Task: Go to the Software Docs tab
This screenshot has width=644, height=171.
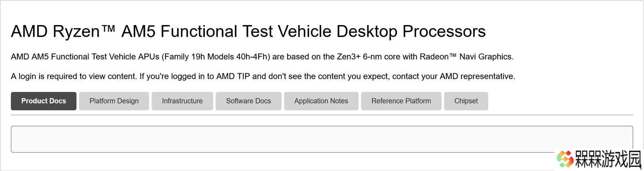Action: pos(248,101)
